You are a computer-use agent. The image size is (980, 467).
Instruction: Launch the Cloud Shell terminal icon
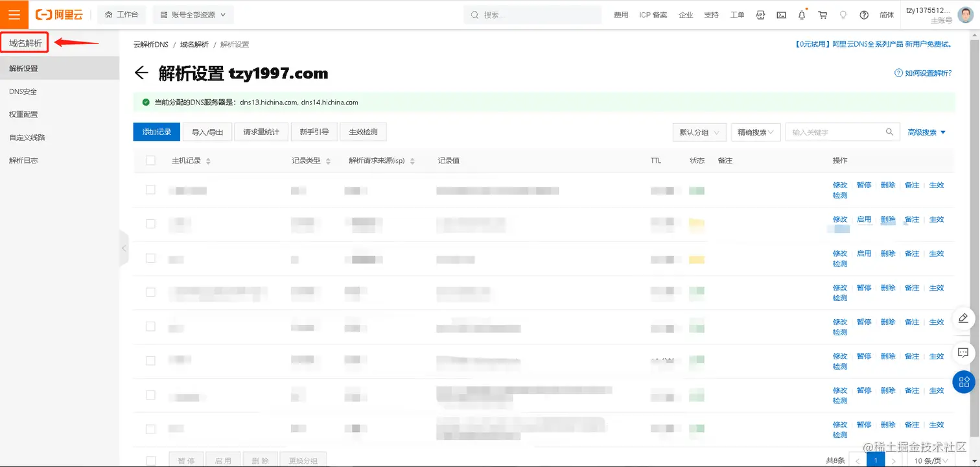[x=782, y=14]
